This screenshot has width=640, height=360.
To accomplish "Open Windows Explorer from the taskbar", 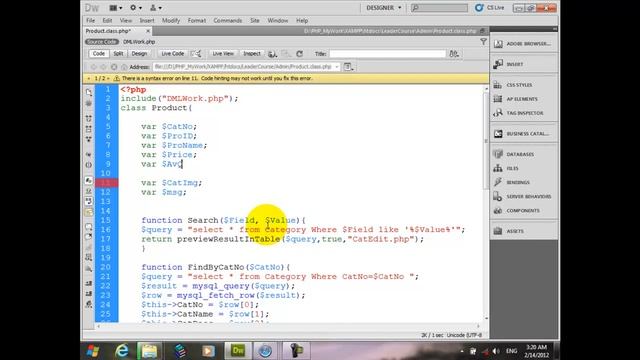I will coord(149,351).
